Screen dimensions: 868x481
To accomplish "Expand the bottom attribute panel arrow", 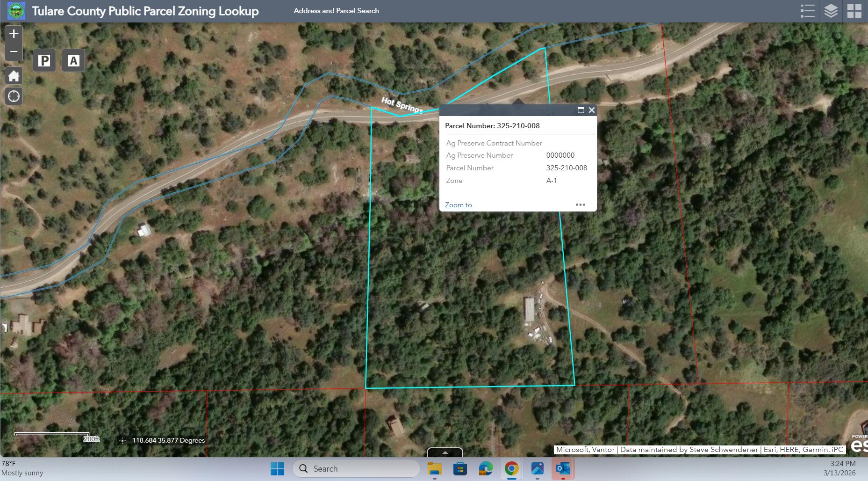I will point(445,453).
